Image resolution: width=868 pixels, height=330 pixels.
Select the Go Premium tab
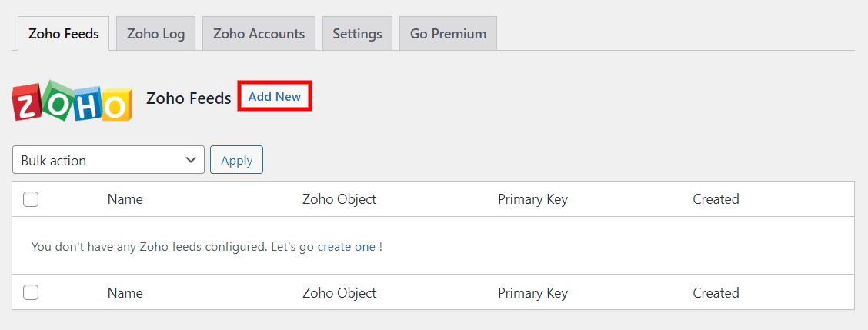tap(448, 34)
